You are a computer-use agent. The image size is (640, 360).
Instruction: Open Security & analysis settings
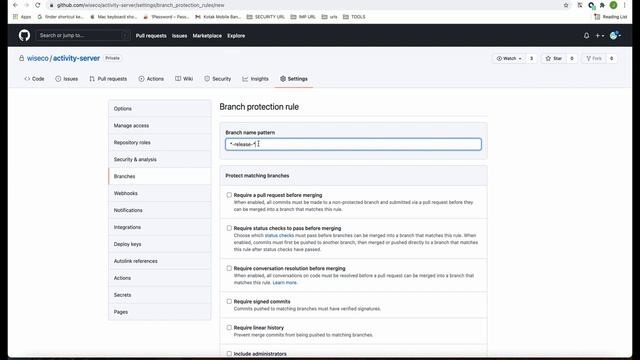coord(160,160)
